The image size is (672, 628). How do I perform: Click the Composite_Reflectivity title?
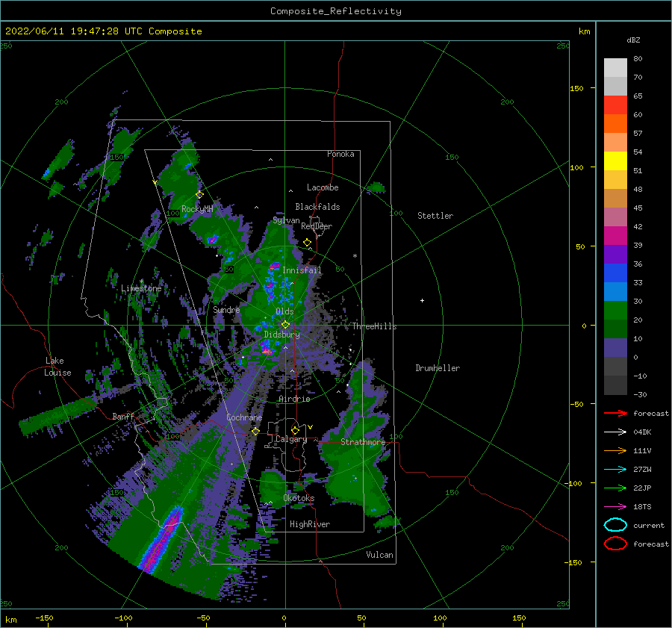click(x=336, y=11)
